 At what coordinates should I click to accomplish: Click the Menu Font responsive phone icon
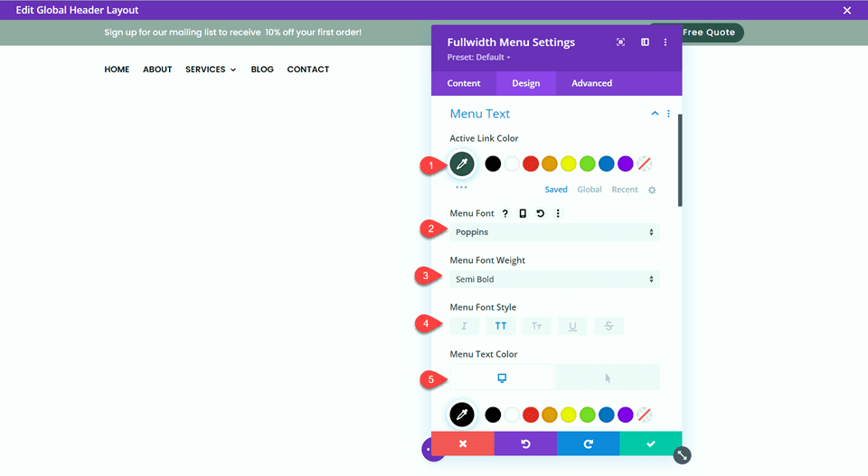click(523, 213)
